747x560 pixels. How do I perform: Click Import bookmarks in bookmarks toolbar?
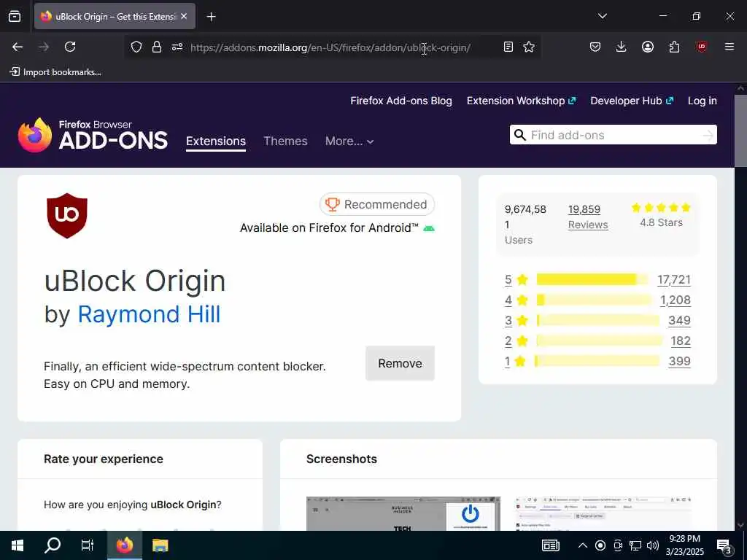click(55, 72)
